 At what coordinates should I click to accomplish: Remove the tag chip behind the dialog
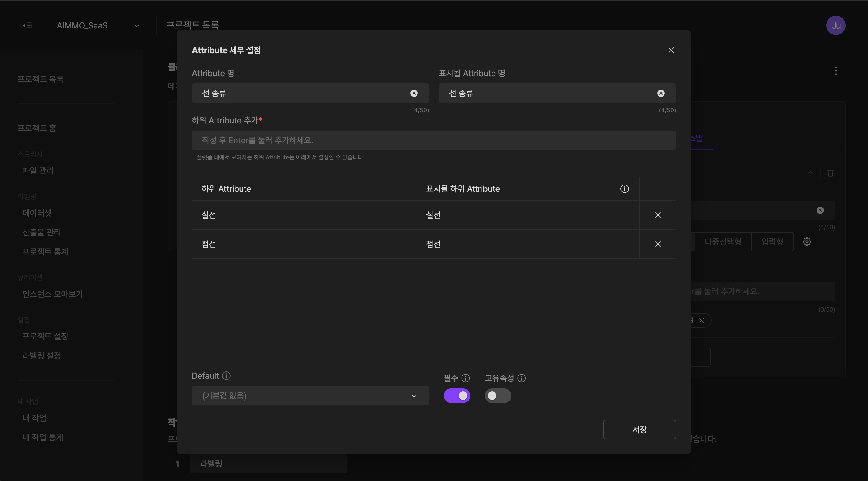tap(701, 320)
